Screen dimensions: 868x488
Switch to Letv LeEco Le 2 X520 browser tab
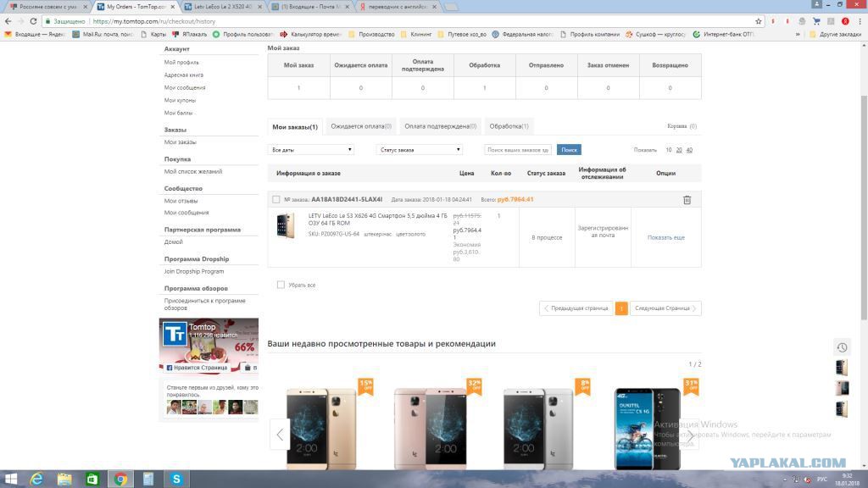click(221, 7)
